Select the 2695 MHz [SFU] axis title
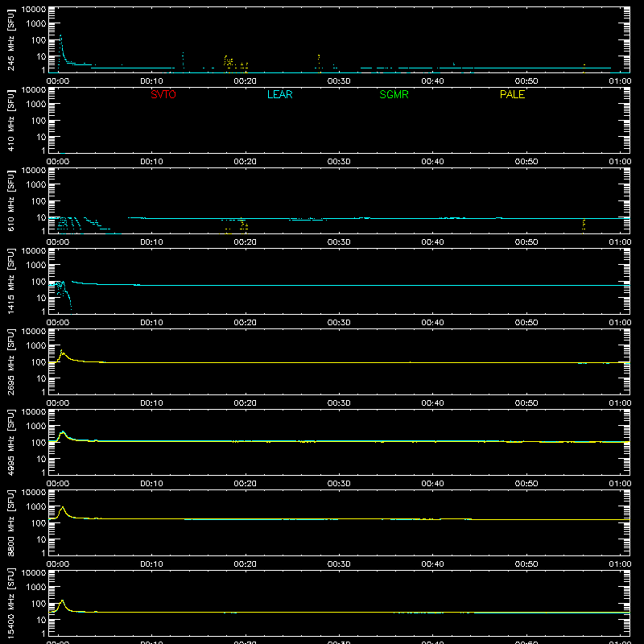The image size is (644, 644). point(10,361)
